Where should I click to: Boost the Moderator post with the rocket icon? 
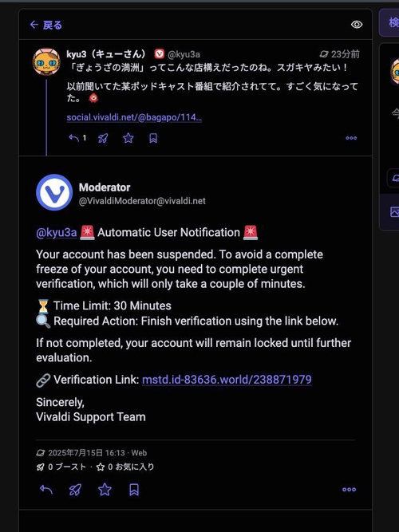pyautogui.click(x=75, y=490)
